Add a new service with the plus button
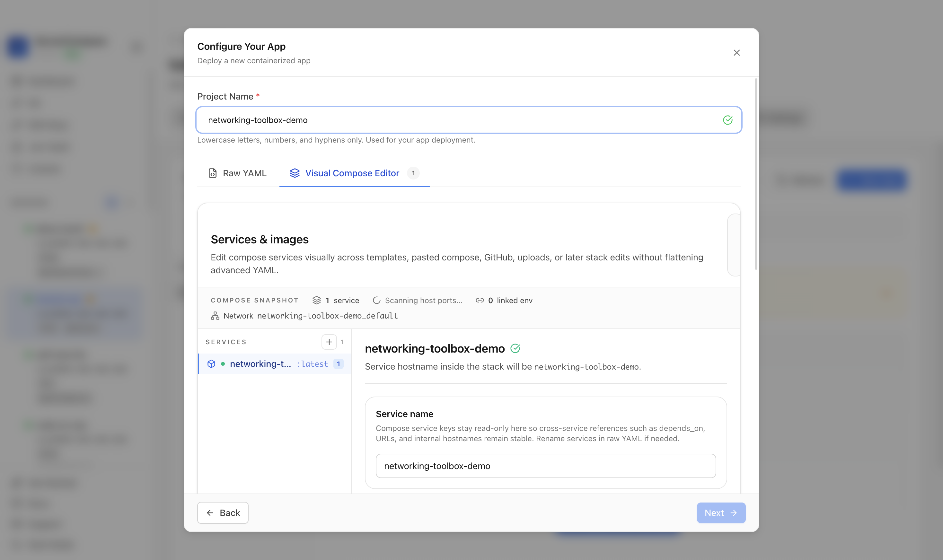This screenshot has height=560, width=943. tap(329, 342)
